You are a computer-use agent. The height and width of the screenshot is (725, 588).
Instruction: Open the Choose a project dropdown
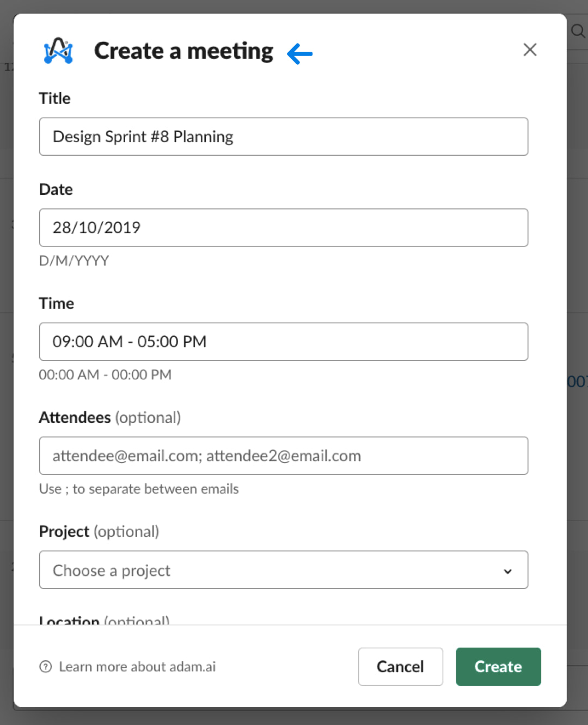point(284,570)
